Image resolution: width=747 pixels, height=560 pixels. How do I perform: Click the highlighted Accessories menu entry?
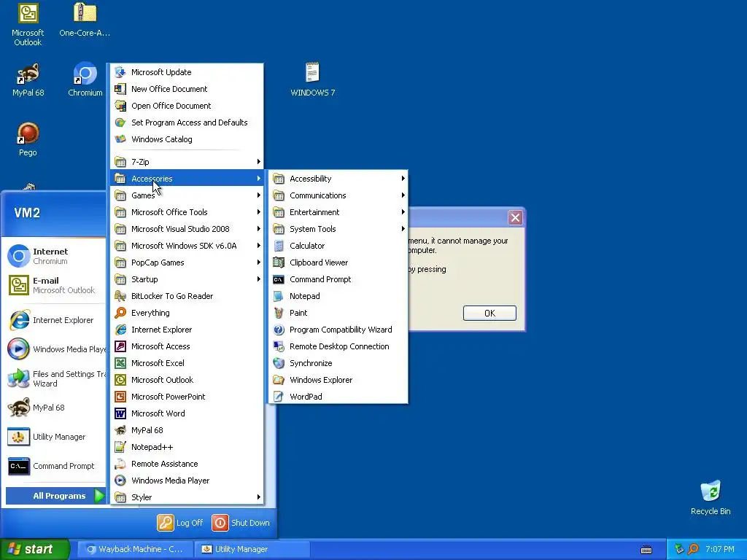tap(187, 179)
